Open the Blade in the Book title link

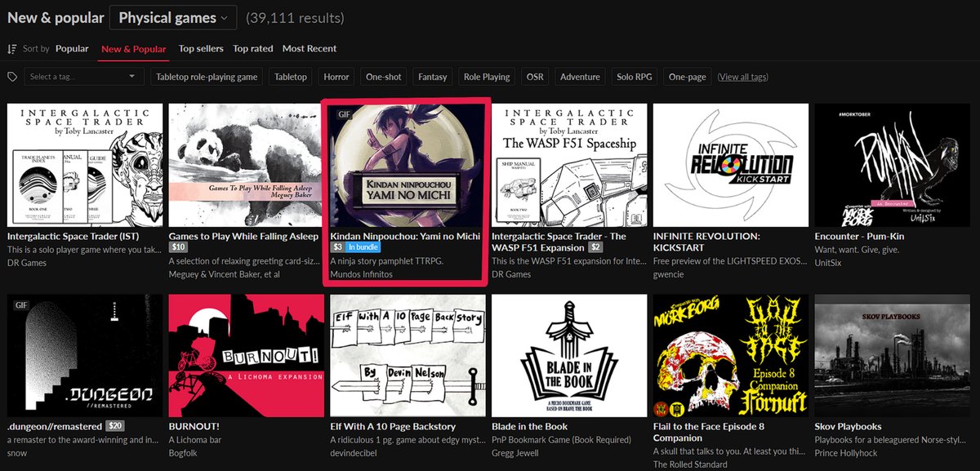(529, 426)
